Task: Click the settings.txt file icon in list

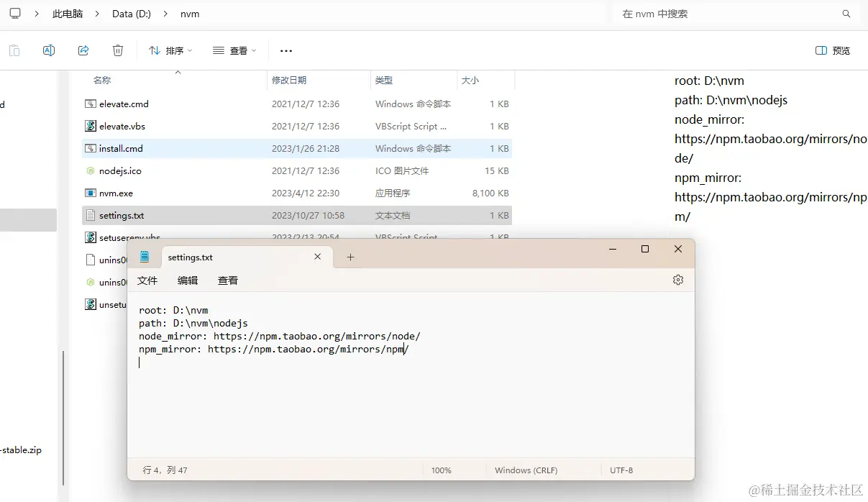Action: 91,215
